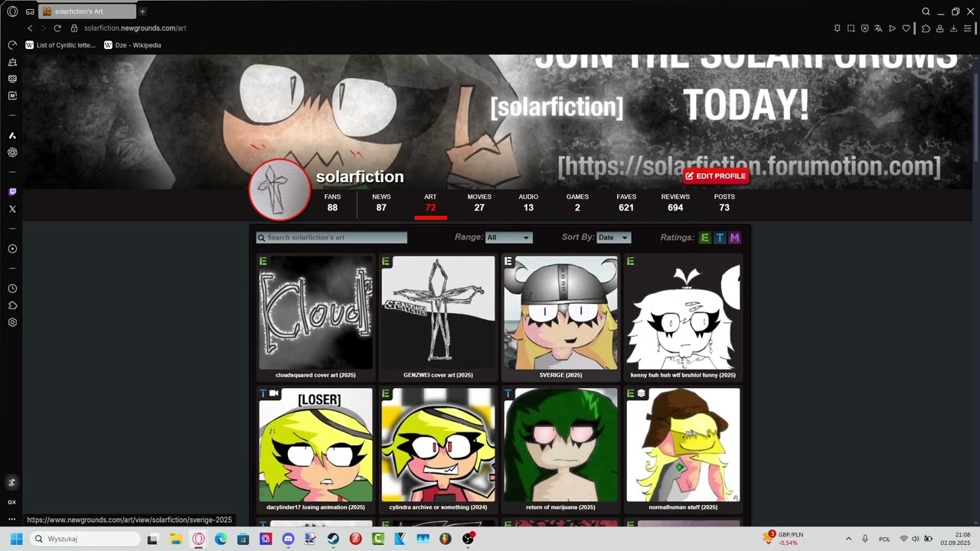The height and width of the screenshot is (551, 980).
Task: Open SVERIGE (2025) viking thumbnail
Action: pos(560,313)
